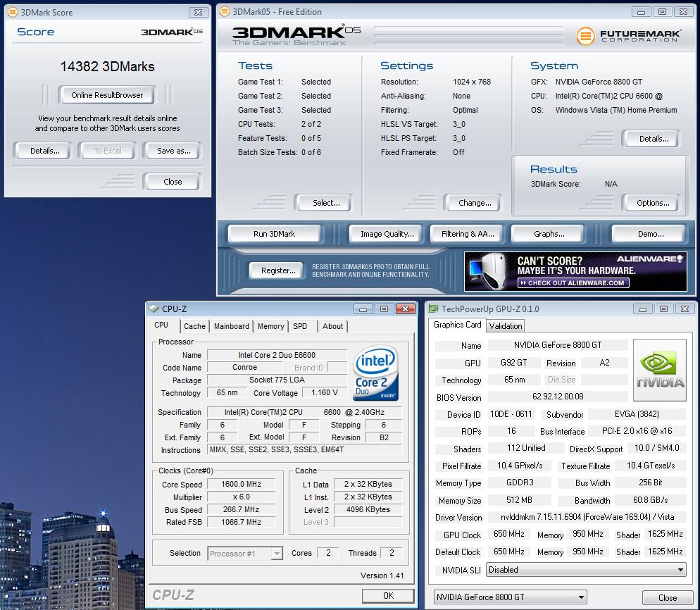Open Image Quality tool

pos(387,234)
